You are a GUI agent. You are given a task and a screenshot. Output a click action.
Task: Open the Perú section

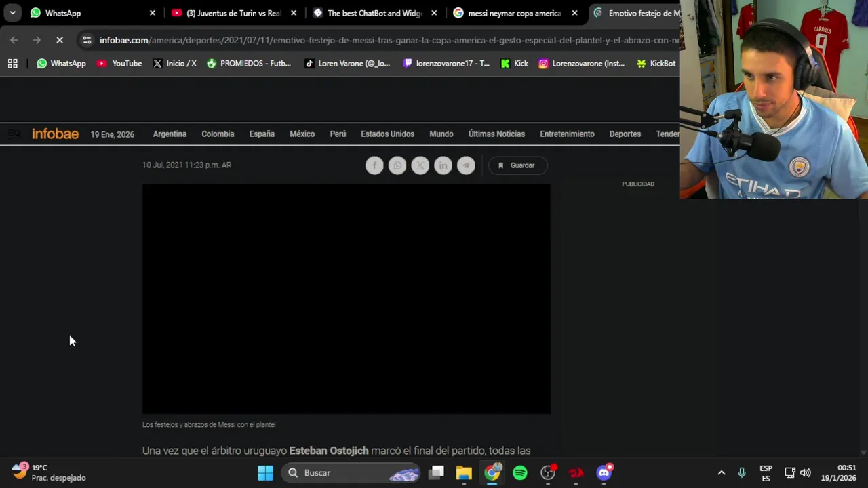(x=338, y=134)
